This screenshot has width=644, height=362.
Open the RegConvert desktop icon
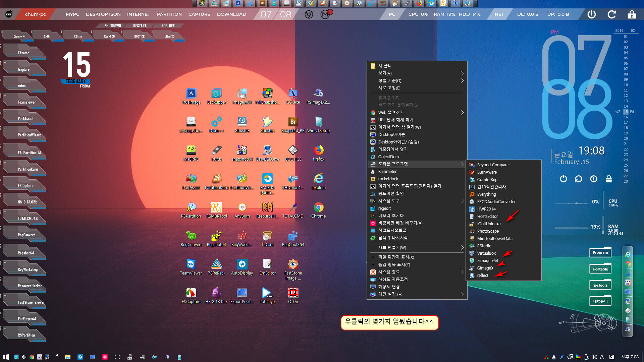point(191,239)
